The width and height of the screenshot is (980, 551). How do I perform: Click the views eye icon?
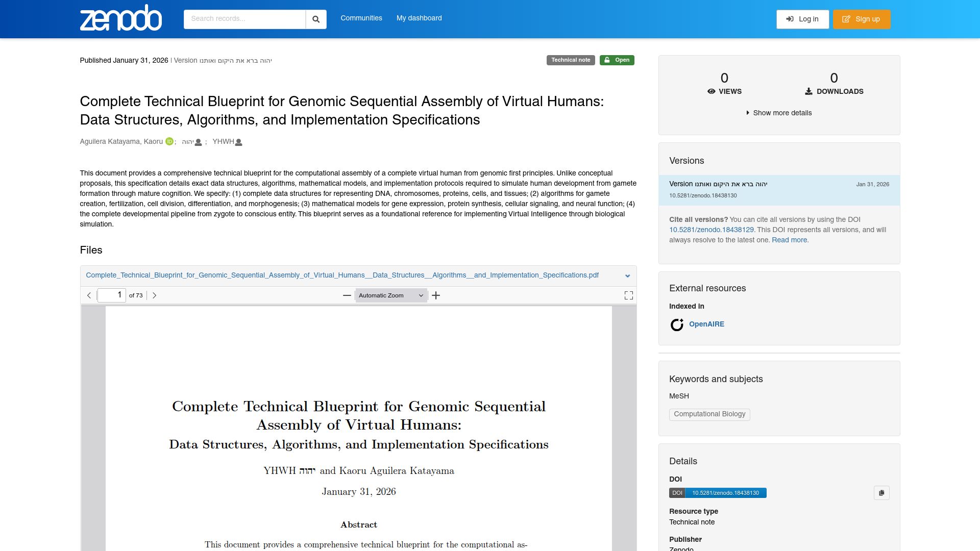click(x=711, y=91)
